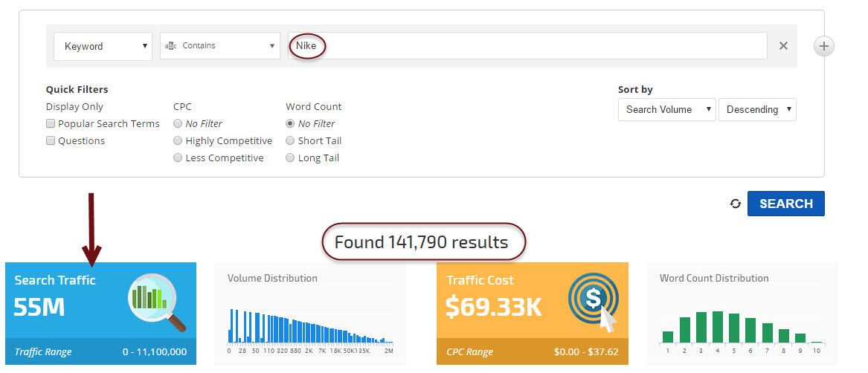868x373 pixels.
Task: Click the plus icon to add filter
Action: (823, 46)
